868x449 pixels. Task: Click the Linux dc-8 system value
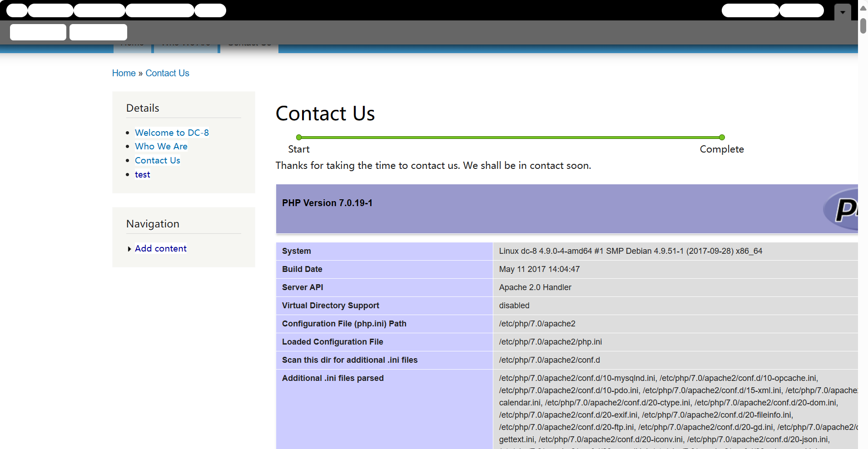pos(630,251)
